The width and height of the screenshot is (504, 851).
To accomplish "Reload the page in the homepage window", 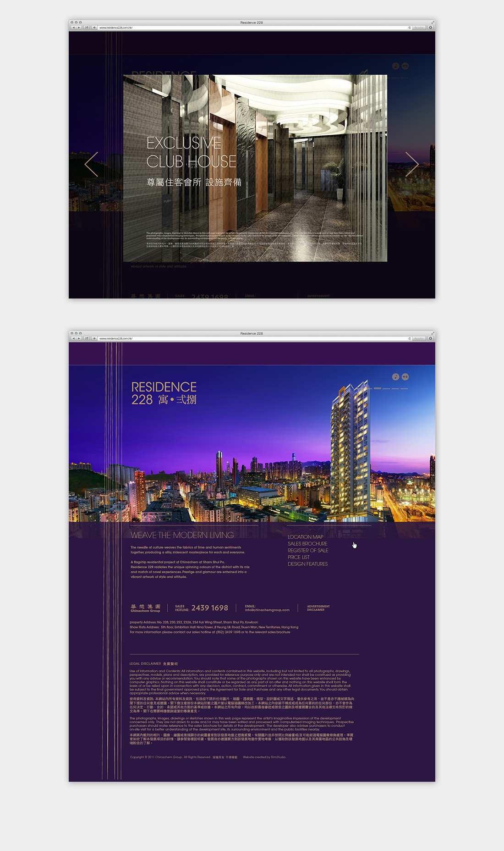I will (410, 338).
